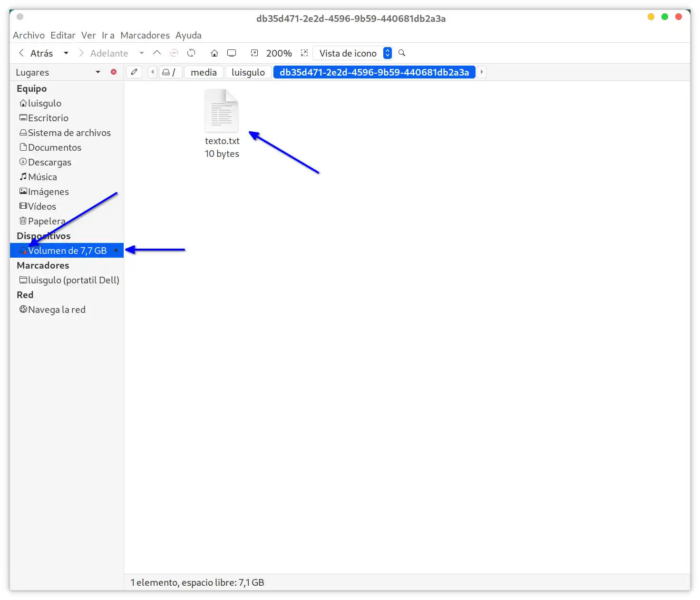
Task: Select the luisgulo path segment
Action: click(248, 72)
